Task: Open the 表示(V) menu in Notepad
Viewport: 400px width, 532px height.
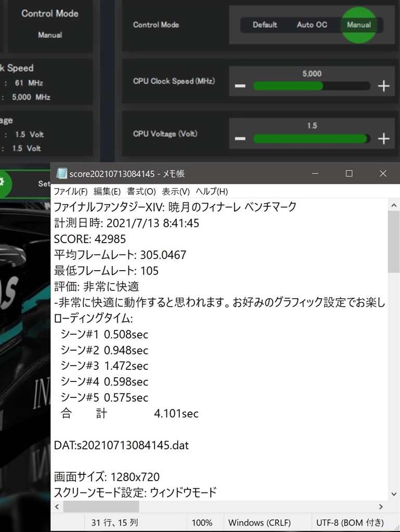Action: pyautogui.click(x=175, y=191)
